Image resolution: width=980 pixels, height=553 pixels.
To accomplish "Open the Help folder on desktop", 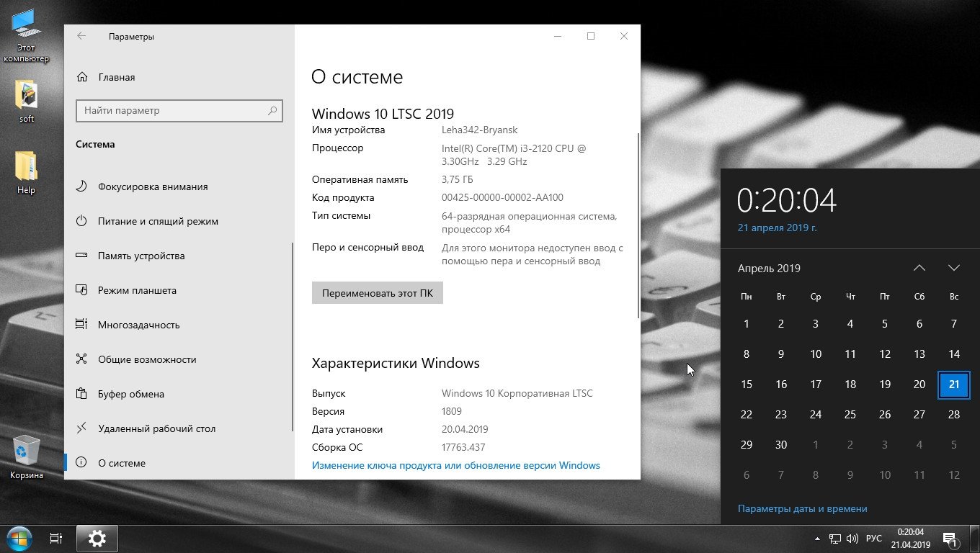I will 27,173.
